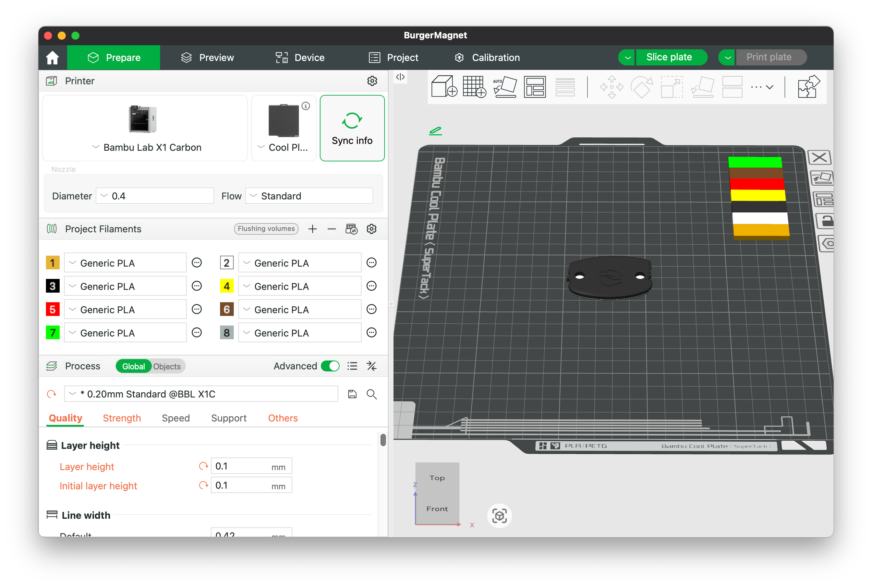Open the Assembly view puzzle icon
The image size is (872, 588).
(809, 87)
